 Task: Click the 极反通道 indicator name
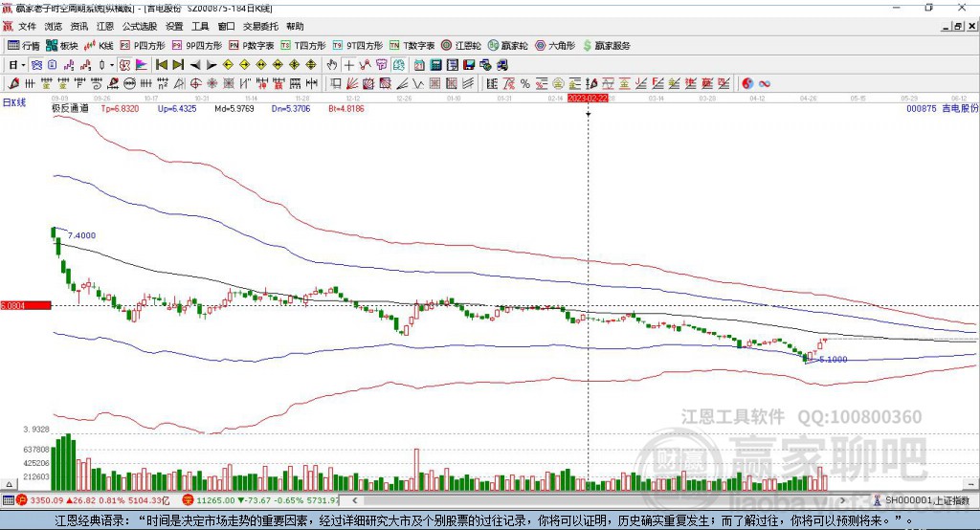[70, 108]
